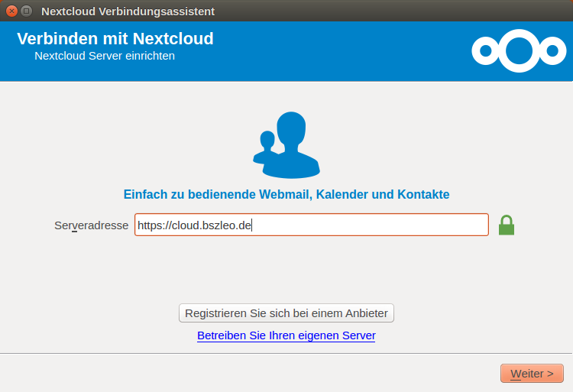Viewport: 573px width, 392px height.
Task: Click the green padlock secure-connection icon
Action: tap(506, 225)
